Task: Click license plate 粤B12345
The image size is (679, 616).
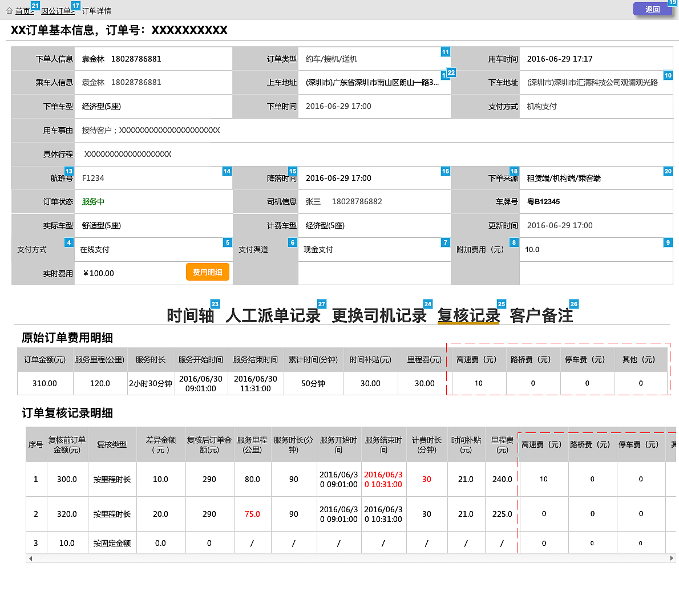Action: coord(543,202)
